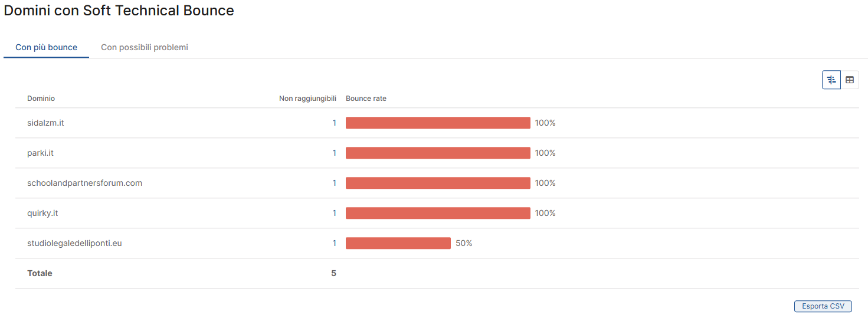Click the Domini con Soft Technical Bounce heading
Image resolution: width=868 pixels, height=318 pixels.
coord(119,11)
